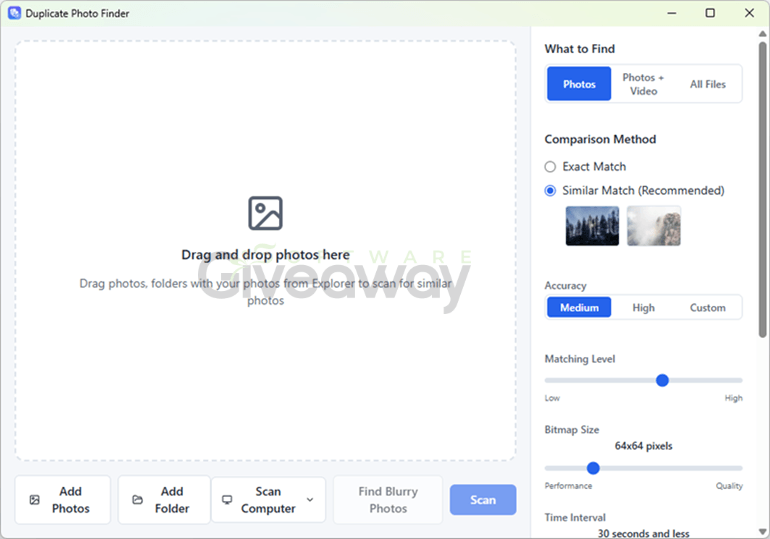Click the dark forest sample thumbnail
Image resolution: width=770 pixels, height=539 pixels.
pyautogui.click(x=592, y=226)
